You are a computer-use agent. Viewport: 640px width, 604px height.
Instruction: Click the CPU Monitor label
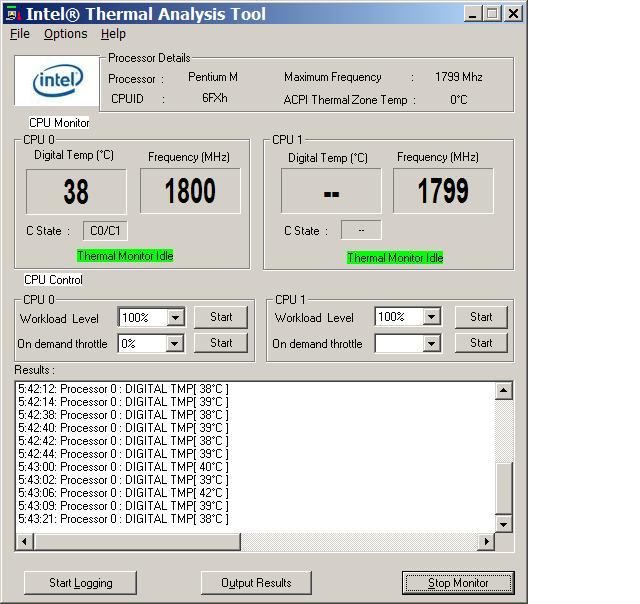59,122
